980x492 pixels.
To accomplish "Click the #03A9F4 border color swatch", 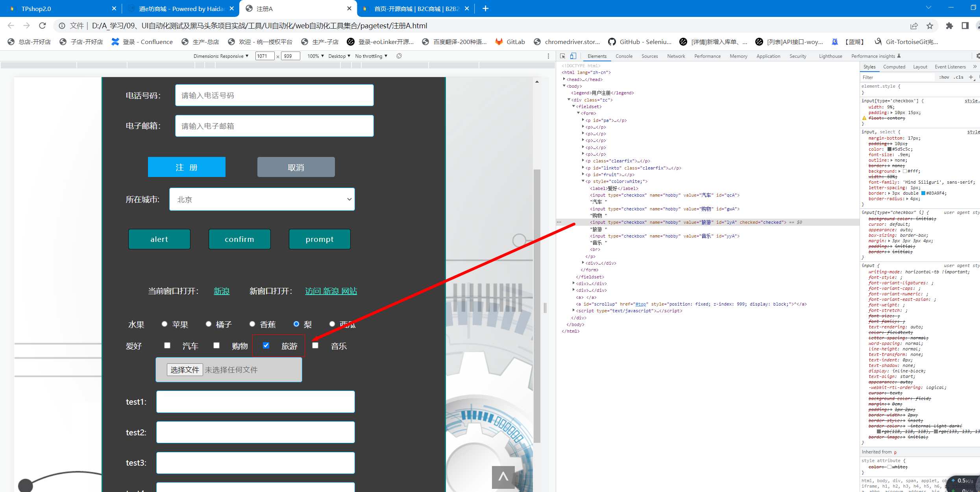I will pyautogui.click(x=923, y=193).
